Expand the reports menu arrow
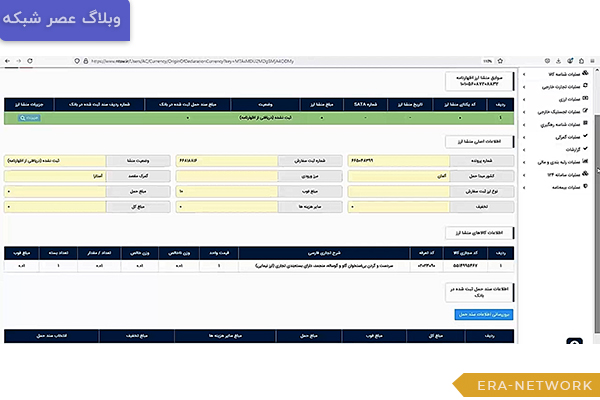 click(x=522, y=149)
